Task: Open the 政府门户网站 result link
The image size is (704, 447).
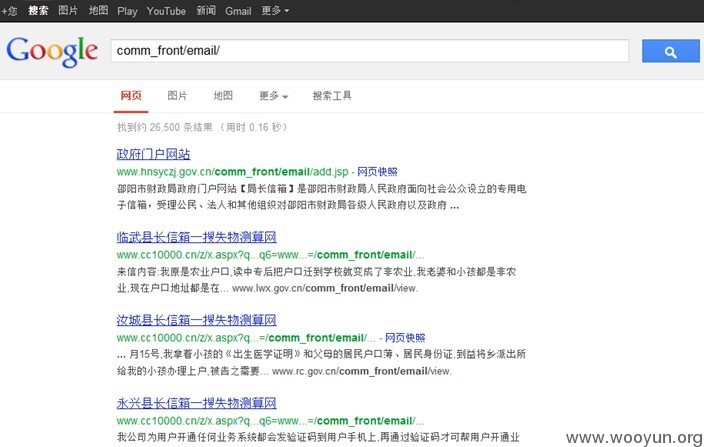Action: point(154,154)
